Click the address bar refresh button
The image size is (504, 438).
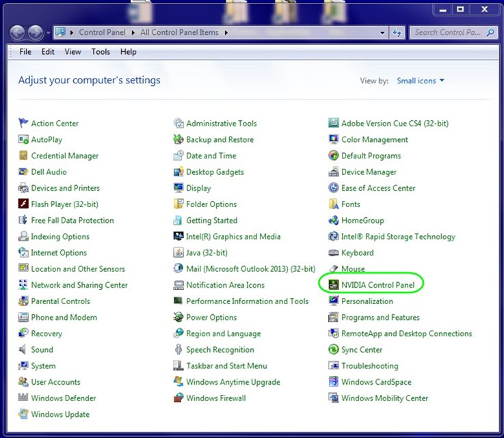click(397, 33)
